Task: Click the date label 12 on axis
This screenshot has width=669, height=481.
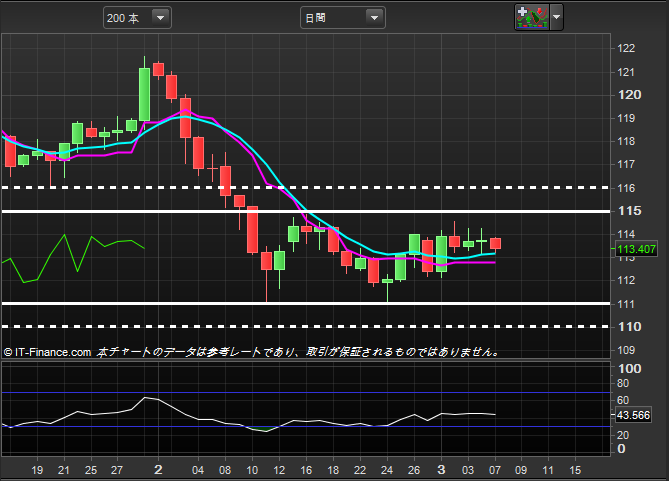Action: click(x=279, y=470)
